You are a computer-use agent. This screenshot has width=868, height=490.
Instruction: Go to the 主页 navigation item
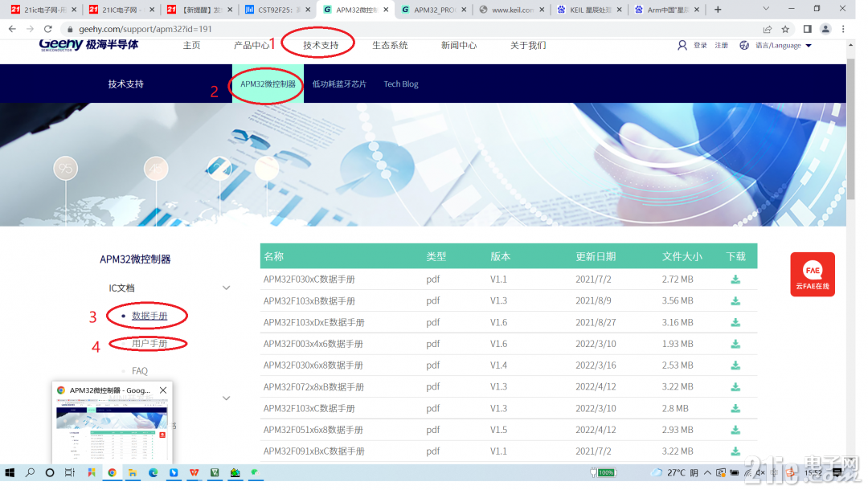pyautogui.click(x=191, y=45)
